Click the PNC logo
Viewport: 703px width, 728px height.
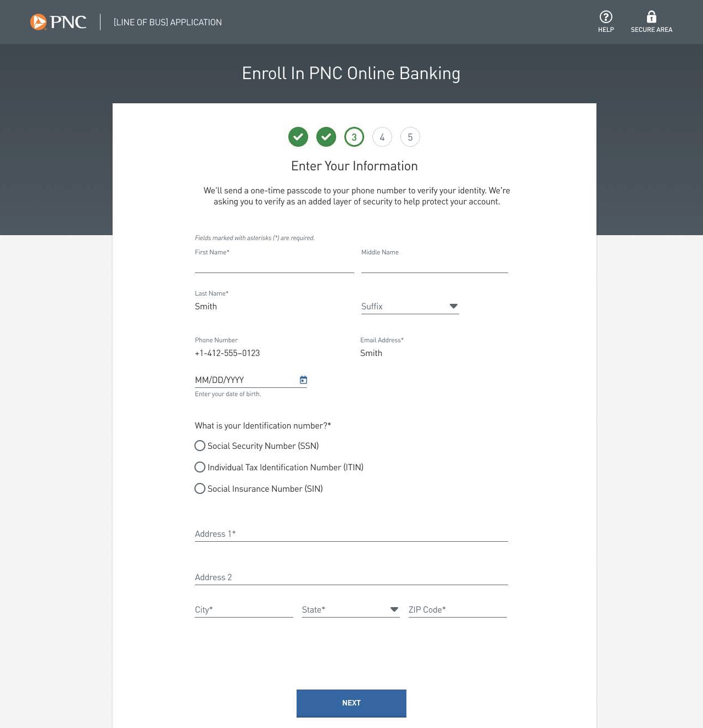point(58,22)
